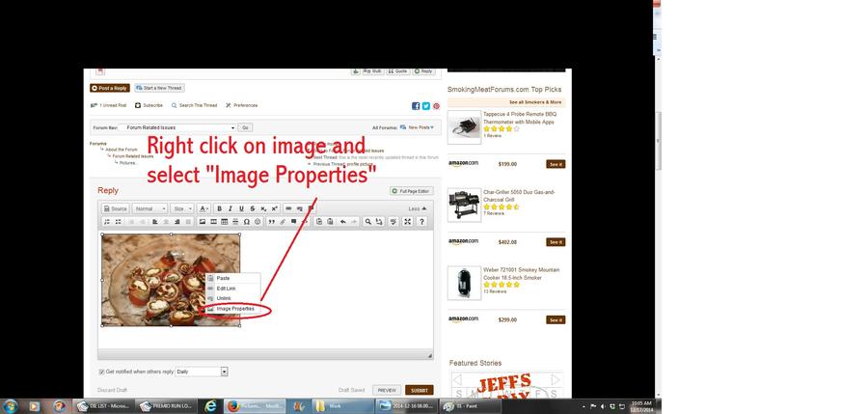Image resolution: width=868 pixels, height=414 pixels.
Task: Insert a special character with the omega icon
Action: 247,222
